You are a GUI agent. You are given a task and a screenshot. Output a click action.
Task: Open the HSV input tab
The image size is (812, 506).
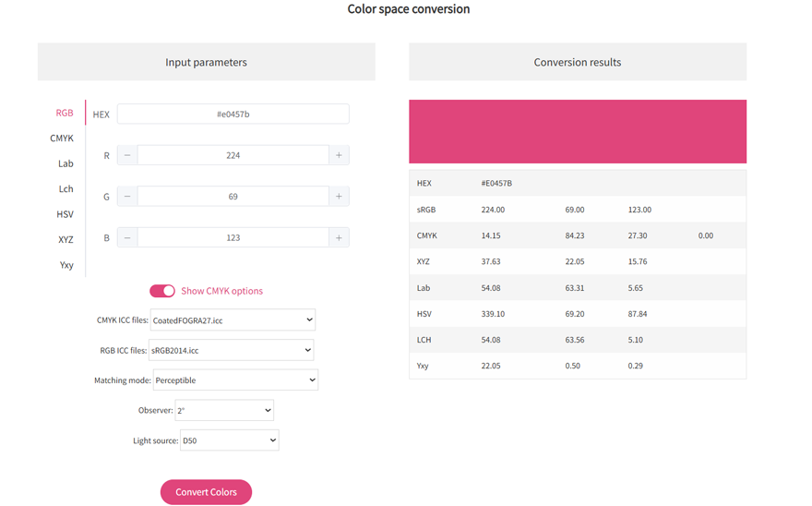click(x=65, y=214)
